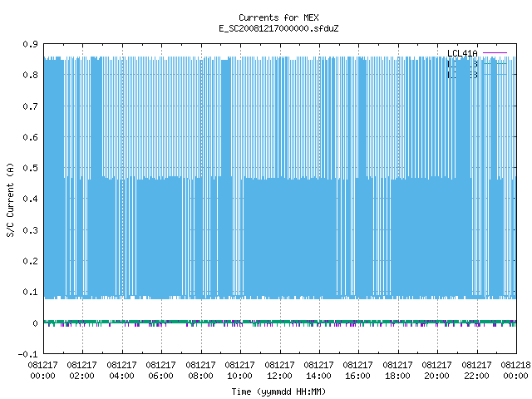Viewport: 532px width, 399px height.
Task: Click the 0.1 y-axis tick label
Action: pos(30,292)
